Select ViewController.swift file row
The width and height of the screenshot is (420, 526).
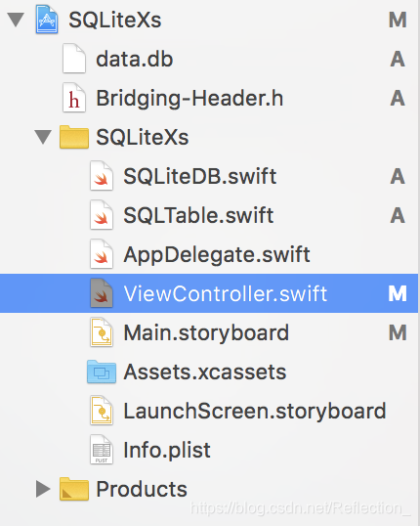(209, 293)
